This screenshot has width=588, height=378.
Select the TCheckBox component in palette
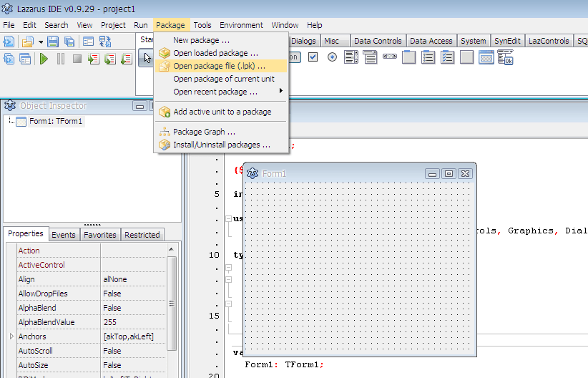(x=313, y=57)
